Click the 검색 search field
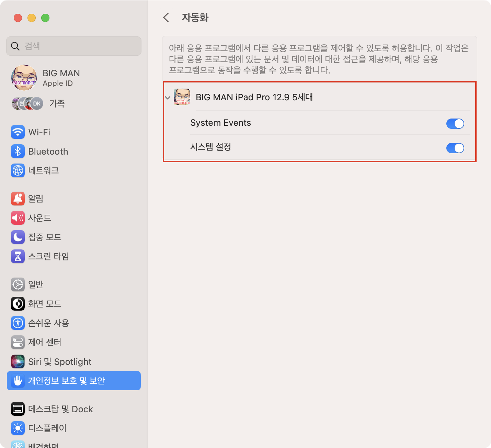Image resolution: width=491 pixels, height=448 pixels. point(74,46)
